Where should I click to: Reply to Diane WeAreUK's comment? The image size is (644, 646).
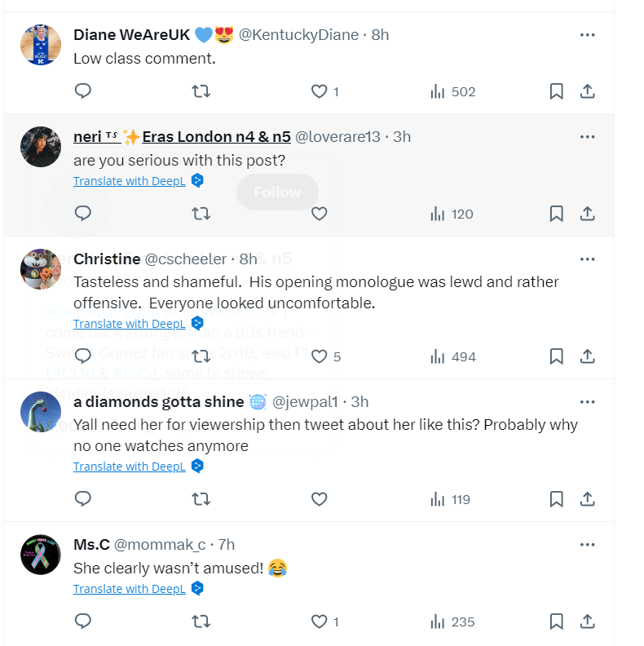(x=82, y=91)
